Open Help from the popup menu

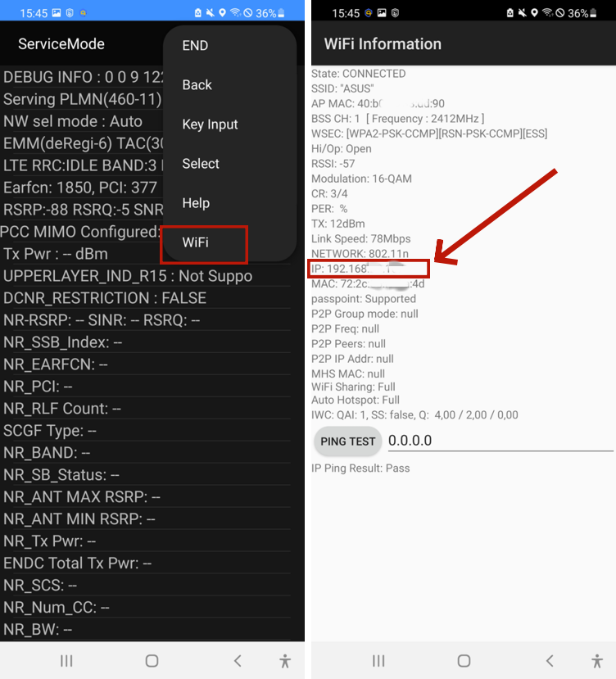pos(196,203)
